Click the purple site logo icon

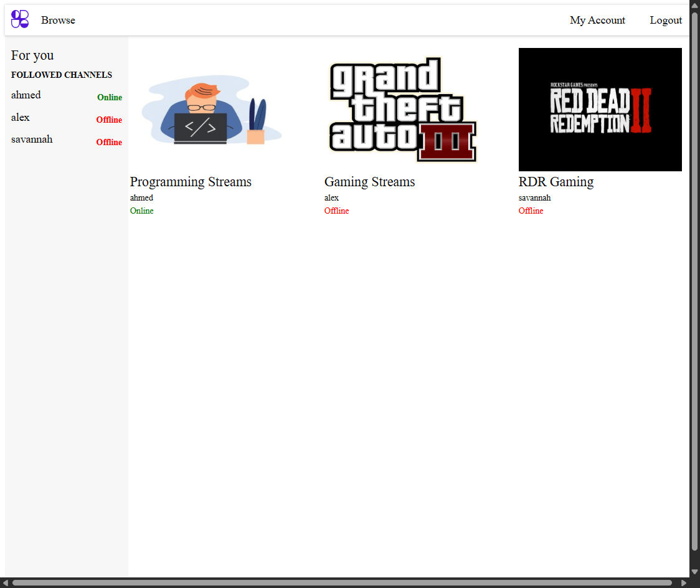tap(20, 19)
